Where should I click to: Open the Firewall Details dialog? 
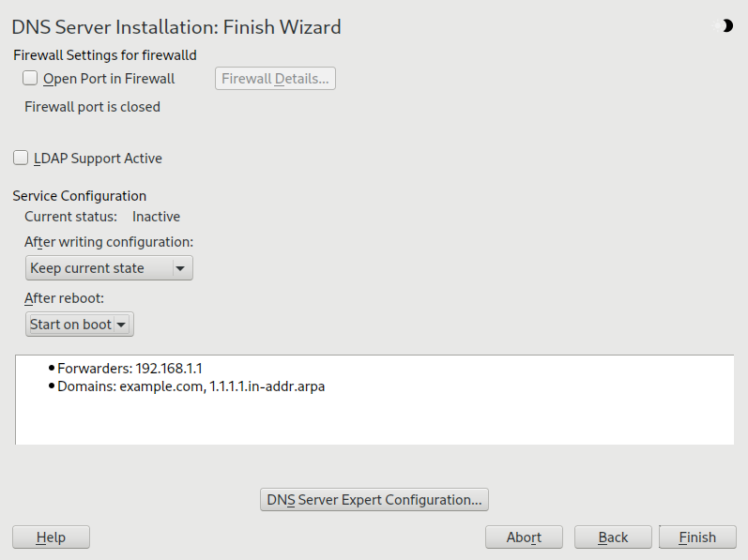click(x=275, y=79)
